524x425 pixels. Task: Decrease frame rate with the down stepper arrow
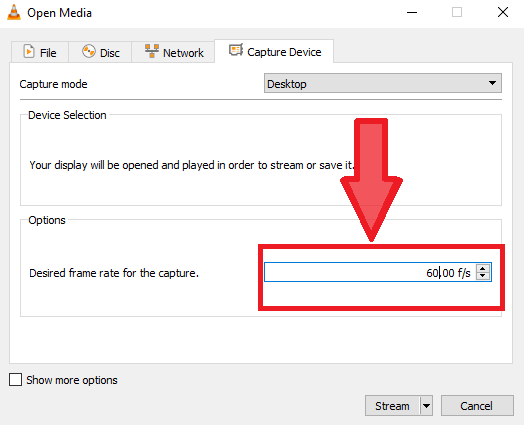[x=483, y=276]
